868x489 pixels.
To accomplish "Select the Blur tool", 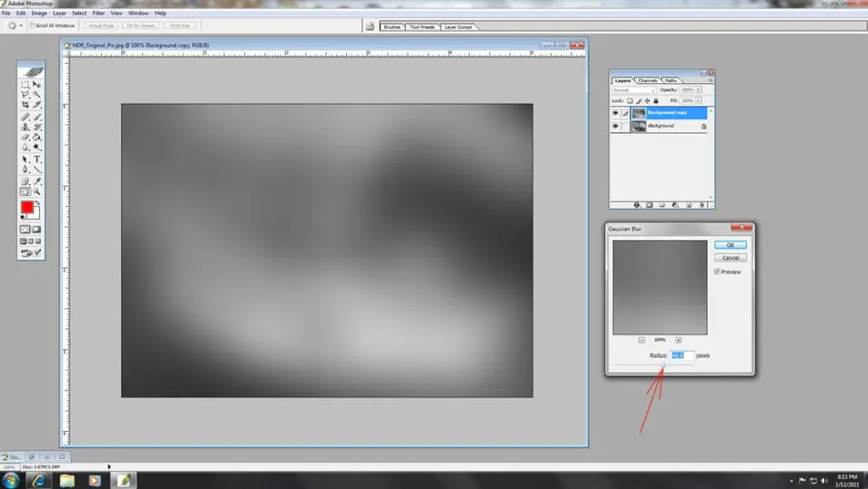I will 25,146.
